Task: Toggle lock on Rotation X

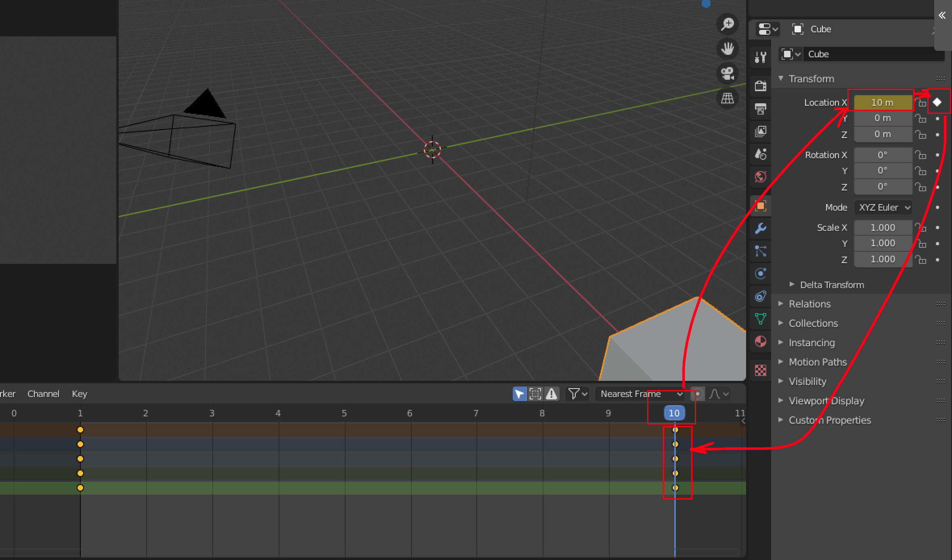Action: coord(921,155)
